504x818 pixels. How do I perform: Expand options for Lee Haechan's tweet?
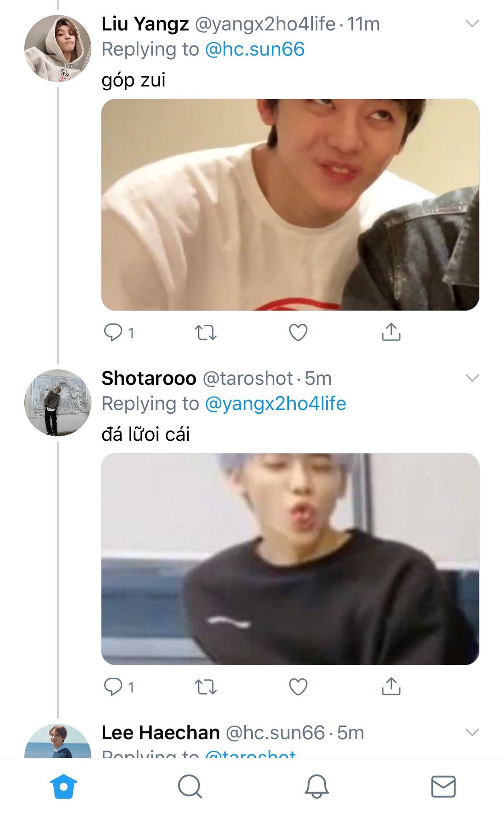(x=472, y=732)
